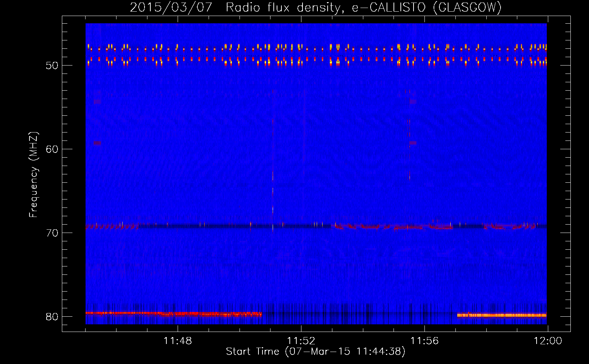Click the bright yellow band near 80 MHz
This screenshot has height=364, width=589.
(x=502, y=315)
